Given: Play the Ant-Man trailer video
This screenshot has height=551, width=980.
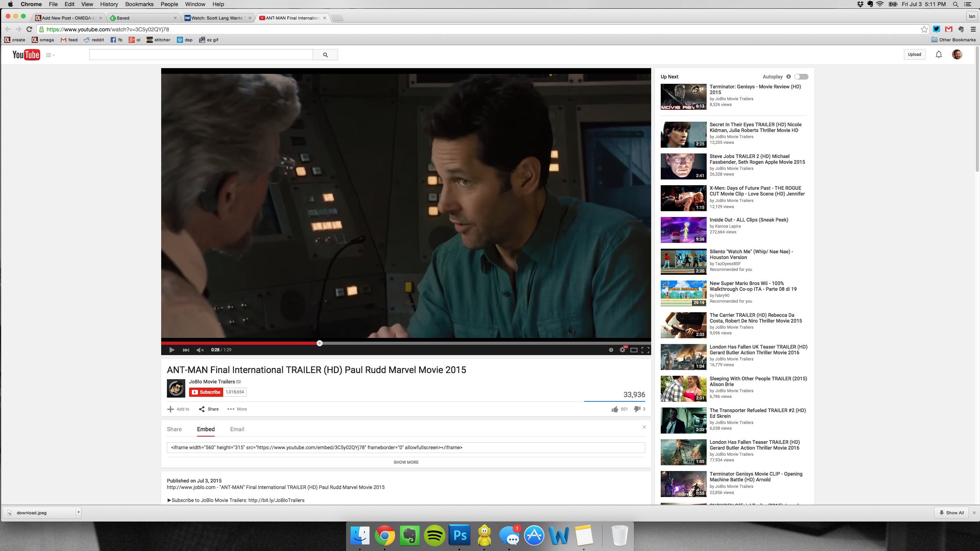Looking at the screenshot, I should pos(172,350).
